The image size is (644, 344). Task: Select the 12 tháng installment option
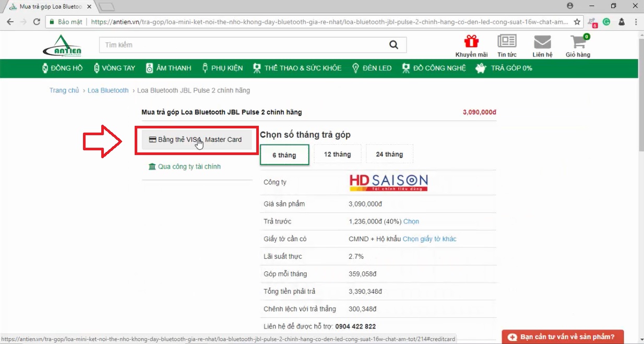[x=337, y=155]
